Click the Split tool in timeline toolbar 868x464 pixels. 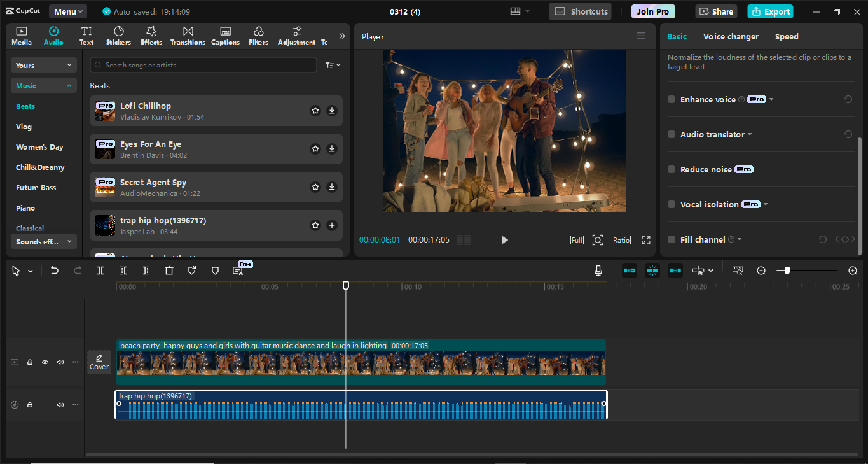(100, 271)
